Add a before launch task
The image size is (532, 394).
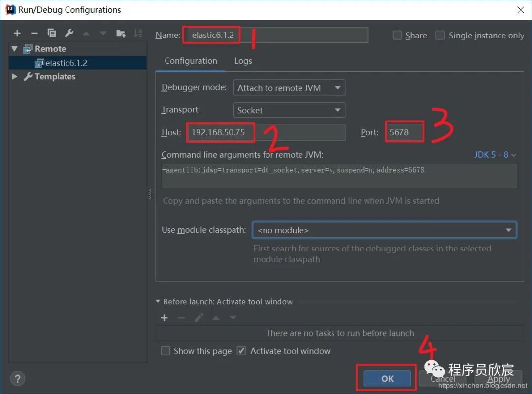(164, 318)
